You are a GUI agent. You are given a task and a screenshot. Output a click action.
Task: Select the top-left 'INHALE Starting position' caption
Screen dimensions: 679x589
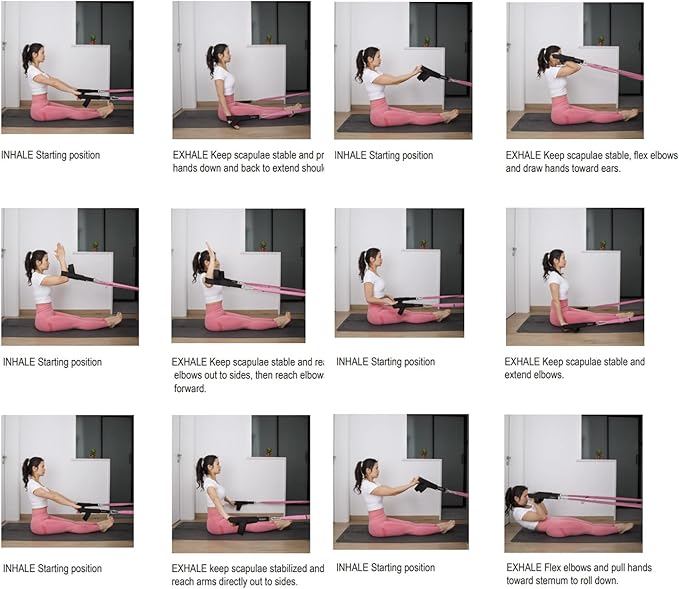click(x=51, y=155)
